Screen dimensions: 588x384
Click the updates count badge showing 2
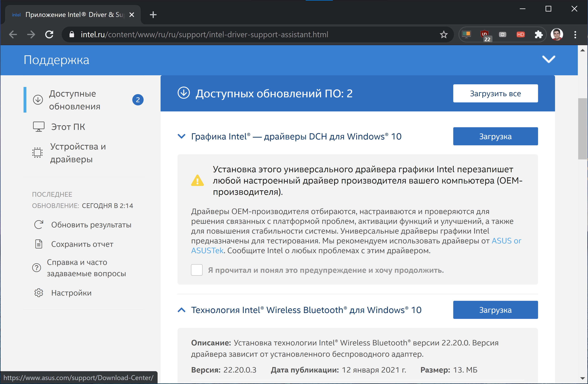[138, 100]
